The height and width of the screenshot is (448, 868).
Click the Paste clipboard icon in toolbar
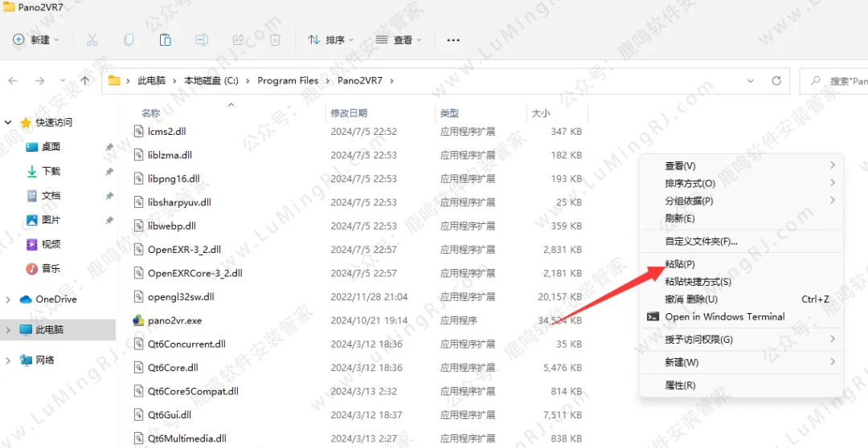coord(165,40)
